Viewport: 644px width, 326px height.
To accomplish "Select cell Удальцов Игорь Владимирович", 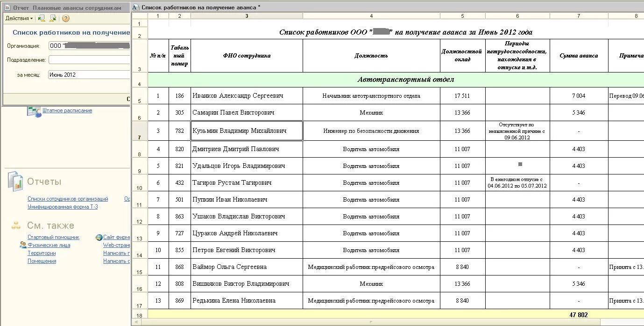I will [x=247, y=166].
